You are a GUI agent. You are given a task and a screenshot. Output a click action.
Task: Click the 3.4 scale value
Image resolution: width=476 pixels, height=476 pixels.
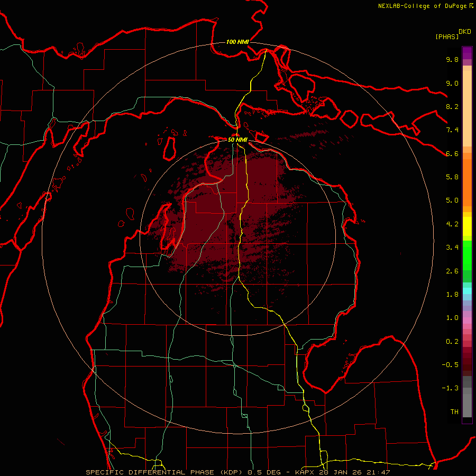[452, 248]
